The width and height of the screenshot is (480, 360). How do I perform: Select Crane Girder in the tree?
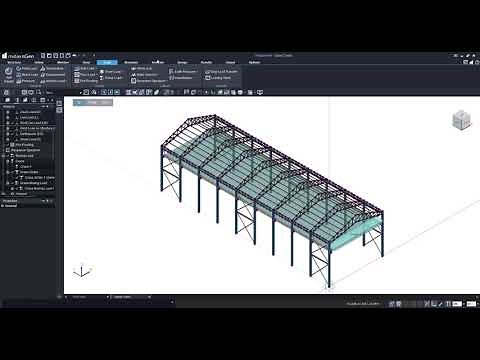pos(29,172)
